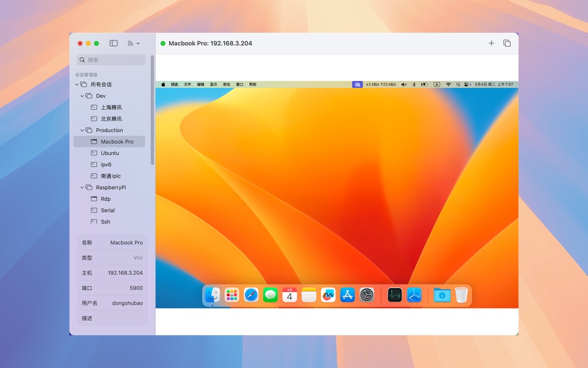Focus the 搜索 search field
The height and width of the screenshot is (368, 588).
pyautogui.click(x=111, y=59)
